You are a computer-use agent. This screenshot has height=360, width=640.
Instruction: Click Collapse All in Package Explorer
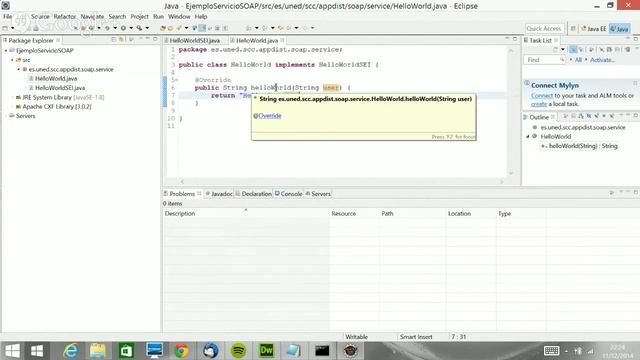(113, 40)
